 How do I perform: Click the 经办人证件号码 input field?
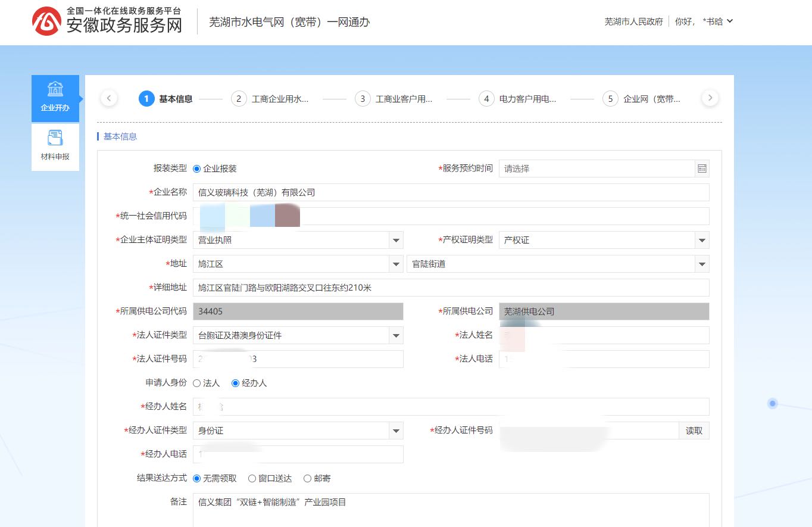pos(589,431)
